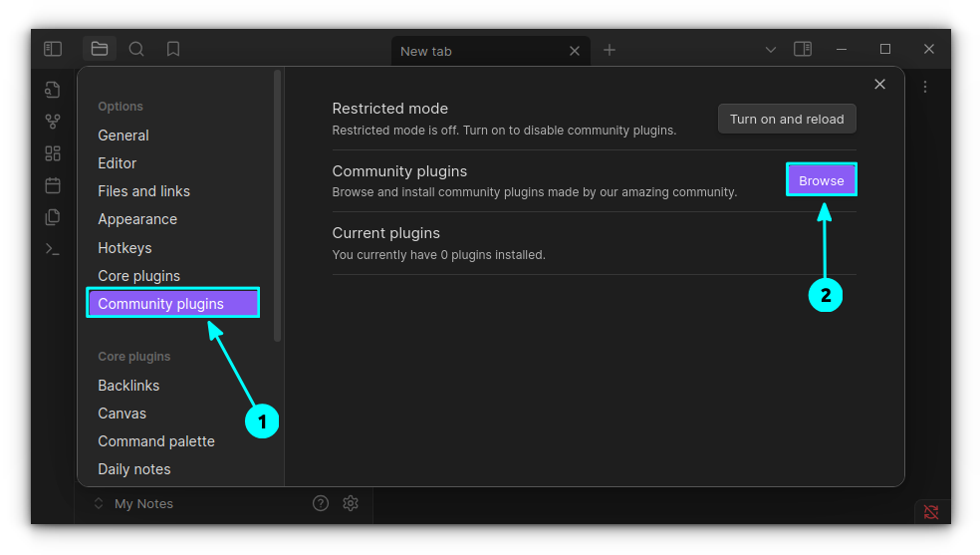Close the settings dialog with X

pyautogui.click(x=879, y=85)
